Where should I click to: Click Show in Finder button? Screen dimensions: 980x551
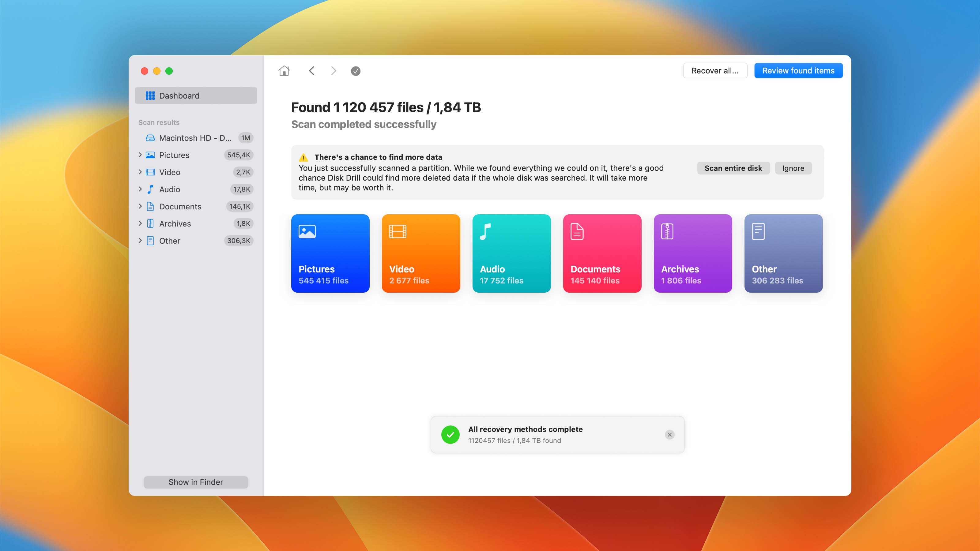click(196, 482)
